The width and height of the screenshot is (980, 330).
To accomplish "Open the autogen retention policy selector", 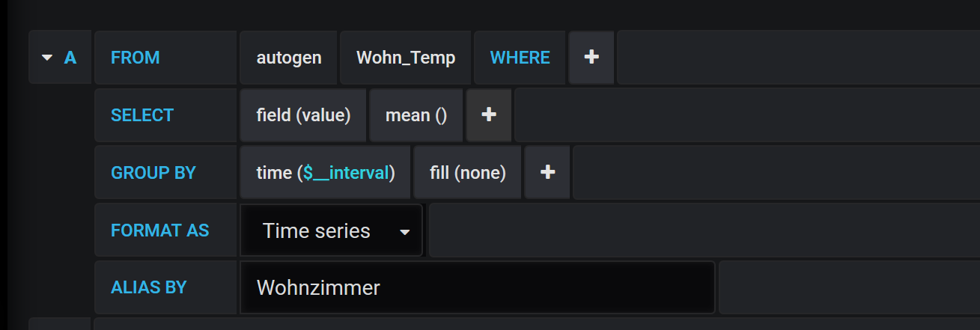I will [x=289, y=58].
